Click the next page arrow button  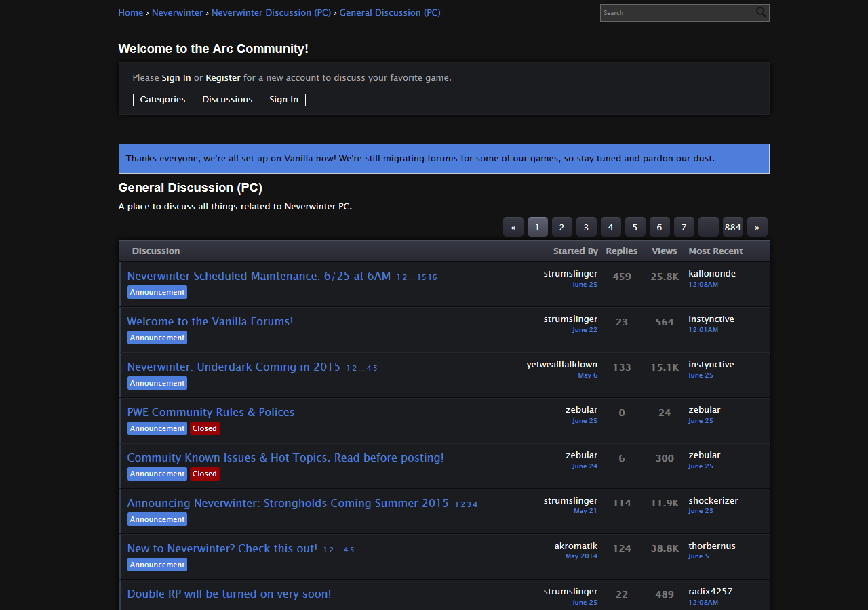point(757,226)
